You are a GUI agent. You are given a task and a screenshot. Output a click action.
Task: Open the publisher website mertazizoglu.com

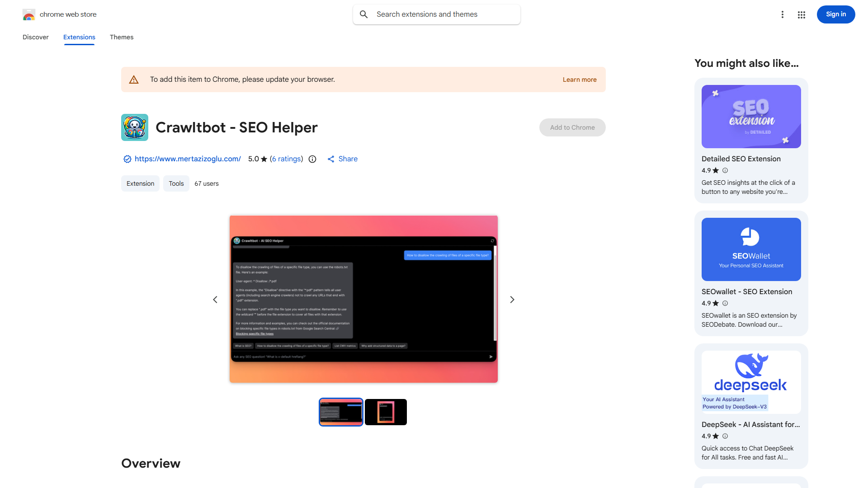(x=188, y=159)
